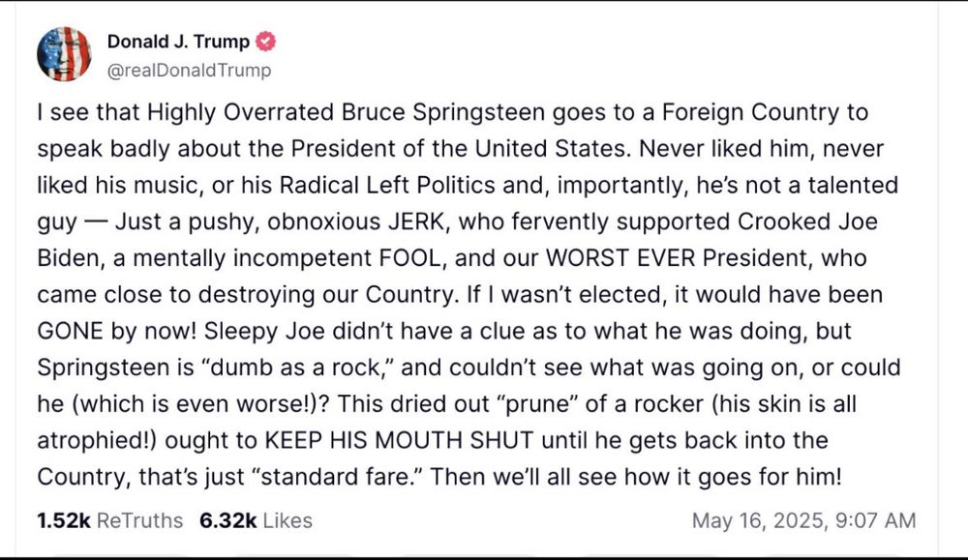Click the 1.52k ReTruths count

pos(64,520)
